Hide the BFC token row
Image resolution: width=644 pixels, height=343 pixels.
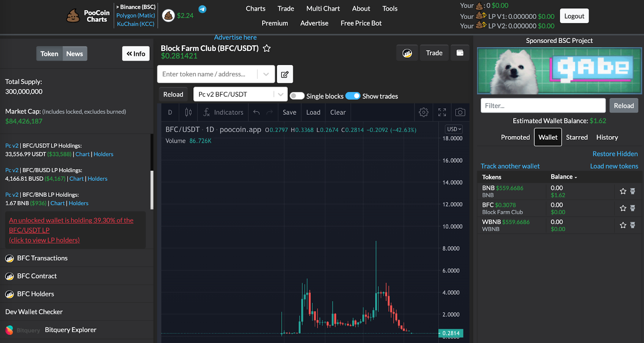[x=633, y=208]
